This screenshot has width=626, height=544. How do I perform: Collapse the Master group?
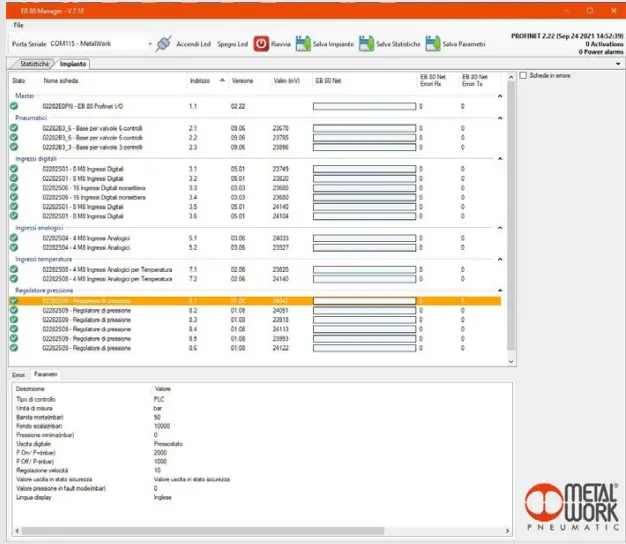point(500,96)
